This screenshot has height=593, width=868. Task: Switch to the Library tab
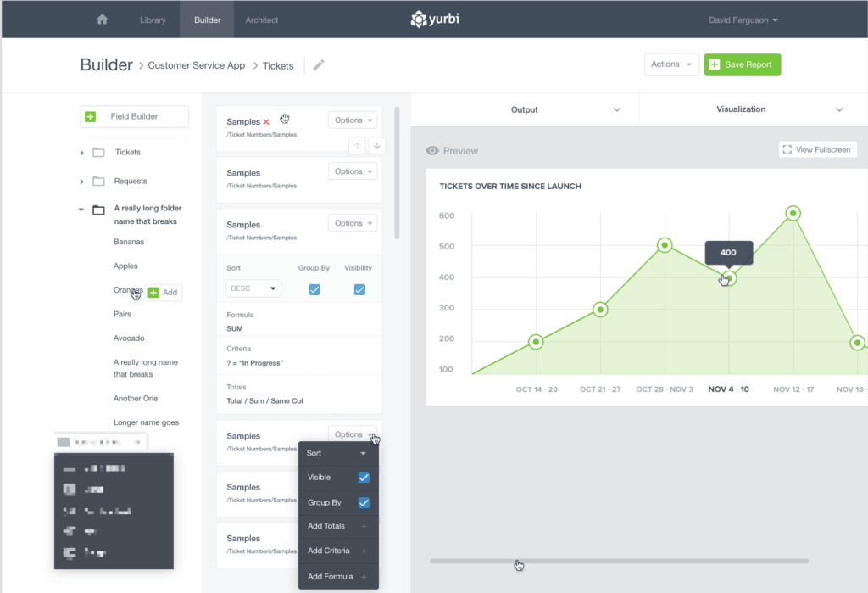click(153, 20)
